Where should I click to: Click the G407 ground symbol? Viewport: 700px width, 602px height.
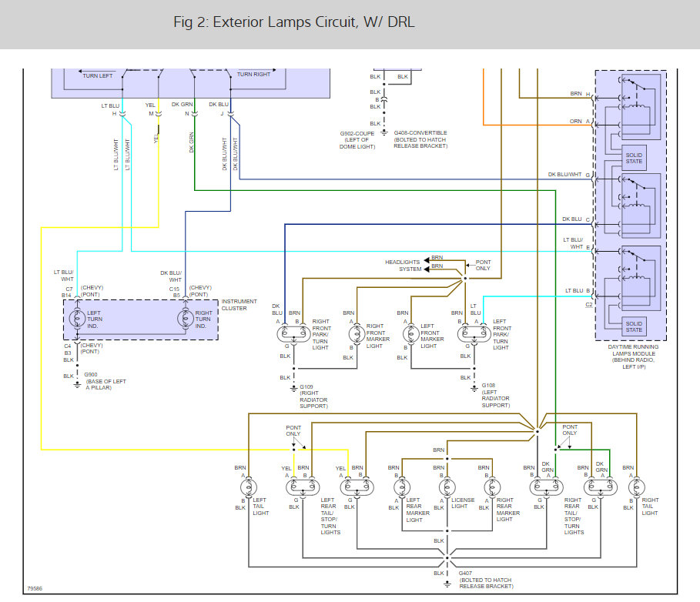[x=447, y=584]
